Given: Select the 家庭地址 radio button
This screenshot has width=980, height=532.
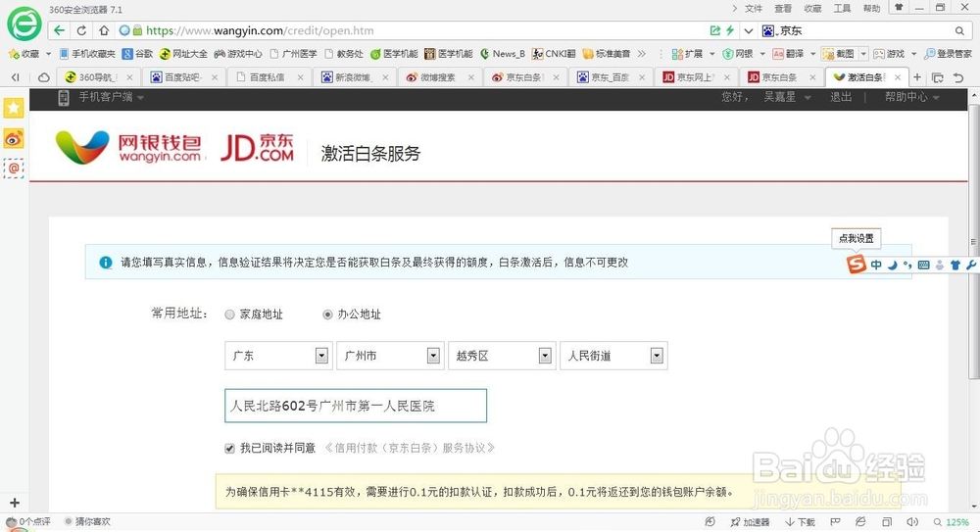Looking at the screenshot, I should pyautogui.click(x=229, y=314).
